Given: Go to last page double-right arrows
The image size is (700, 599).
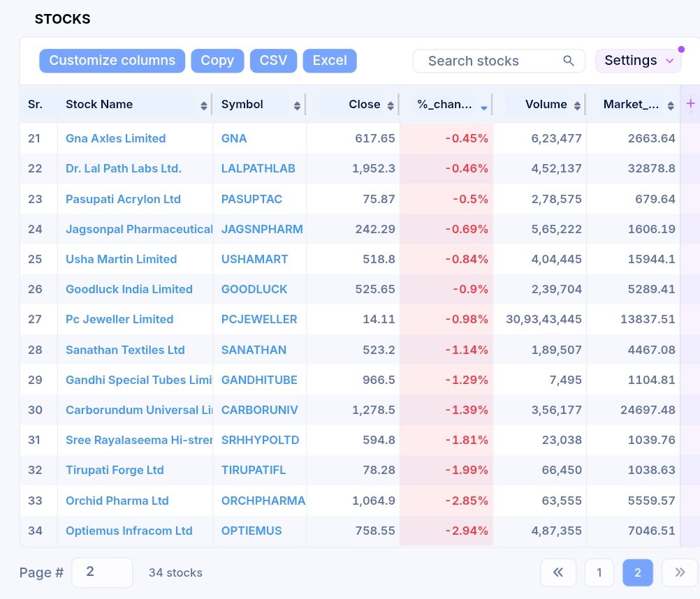Looking at the screenshot, I should pyautogui.click(x=680, y=572).
